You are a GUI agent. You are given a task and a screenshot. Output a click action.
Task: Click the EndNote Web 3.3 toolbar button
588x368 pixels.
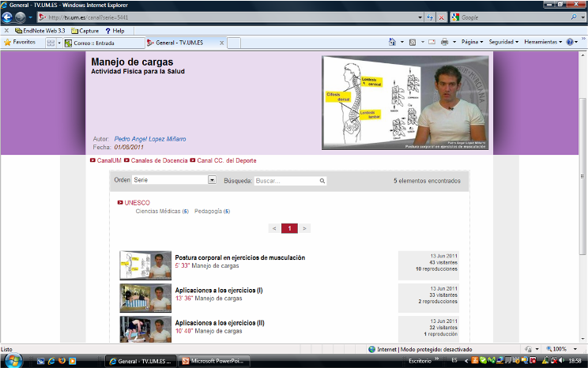(40, 31)
